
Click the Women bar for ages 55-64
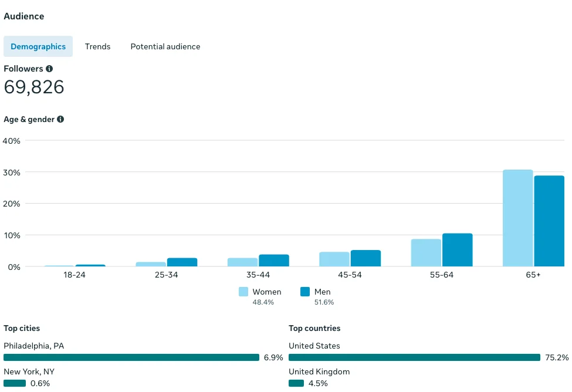(426, 253)
